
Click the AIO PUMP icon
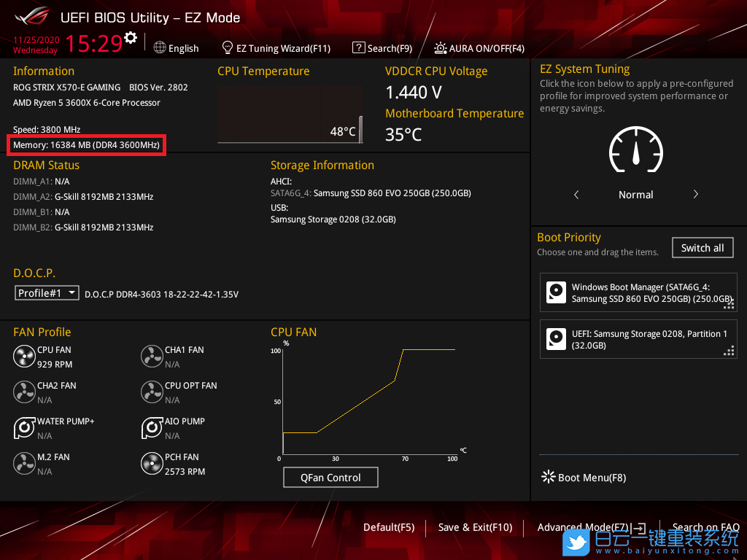pyautogui.click(x=152, y=428)
